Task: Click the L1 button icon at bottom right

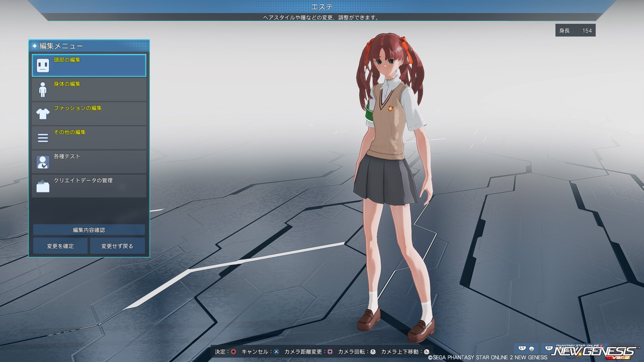Action: click(x=522, y=348)
